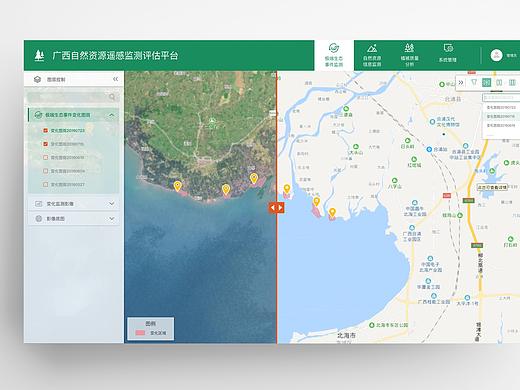Click the first yellow marker on street map
Image resolution: width=520 pixels, height=390 pixels.
pos(287,189)
